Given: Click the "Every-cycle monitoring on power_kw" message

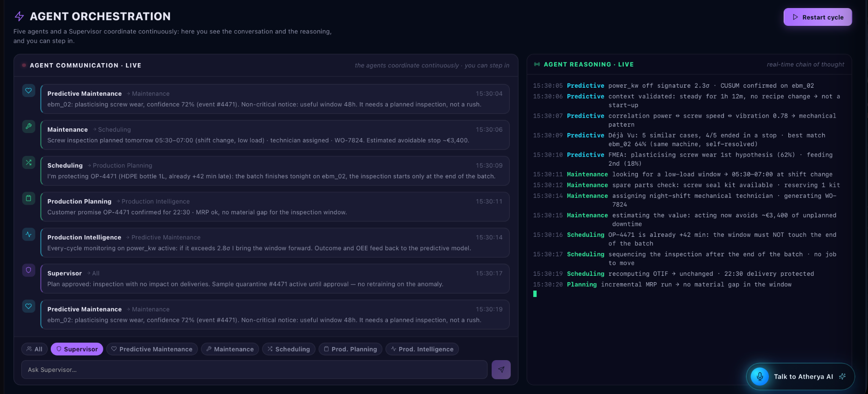Looking at the screenshot, I should pyautogui.click(x=275, y=243).
